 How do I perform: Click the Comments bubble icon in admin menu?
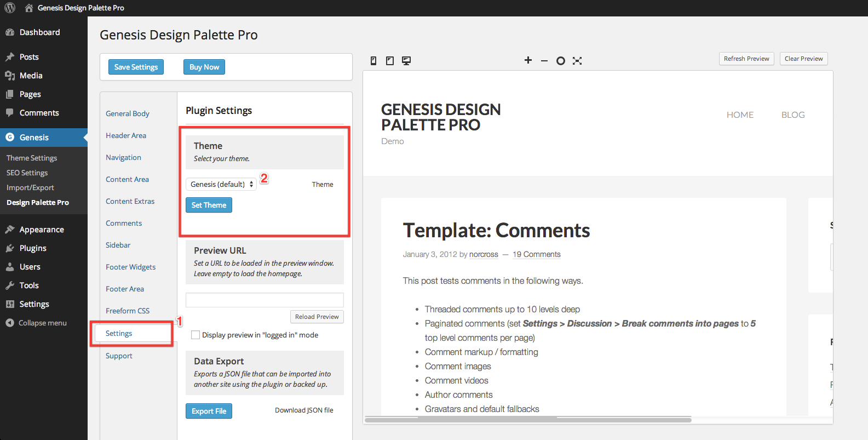coord(10,113)
